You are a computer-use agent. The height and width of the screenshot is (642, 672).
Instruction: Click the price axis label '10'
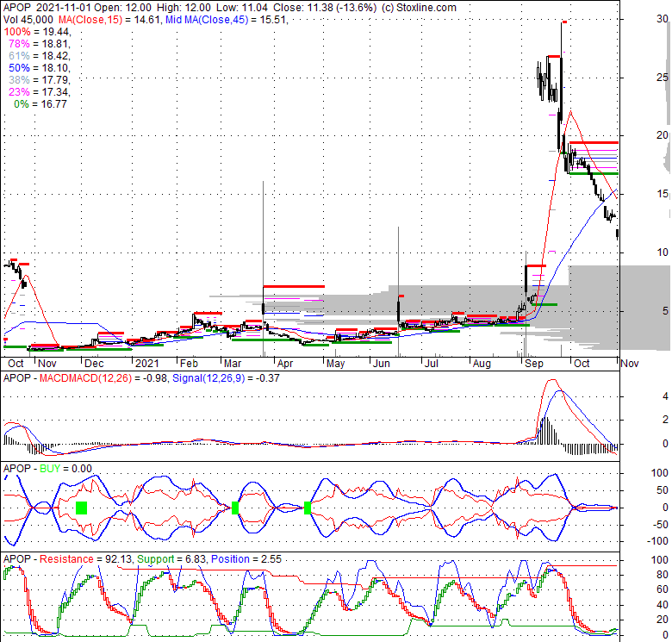(663, 252)
